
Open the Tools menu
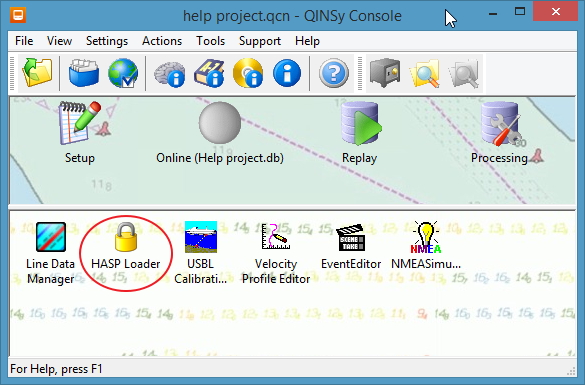point(210,41)
